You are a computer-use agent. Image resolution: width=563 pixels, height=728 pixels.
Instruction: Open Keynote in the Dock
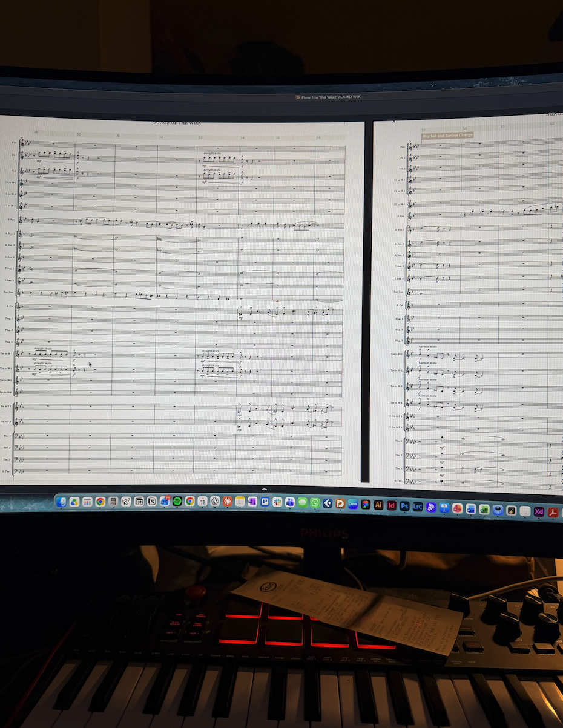pyautogui.click(x=444, y=508)
